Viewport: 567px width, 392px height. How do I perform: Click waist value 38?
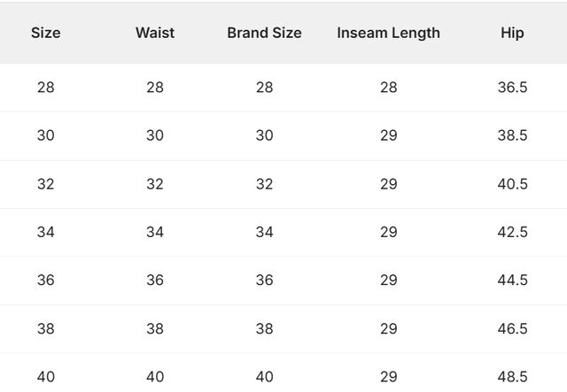[155, 328]
